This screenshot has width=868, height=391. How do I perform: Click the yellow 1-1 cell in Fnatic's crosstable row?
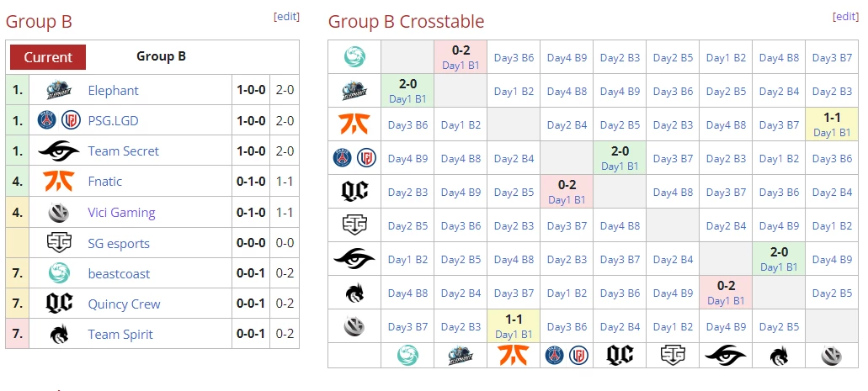point(831,124)
